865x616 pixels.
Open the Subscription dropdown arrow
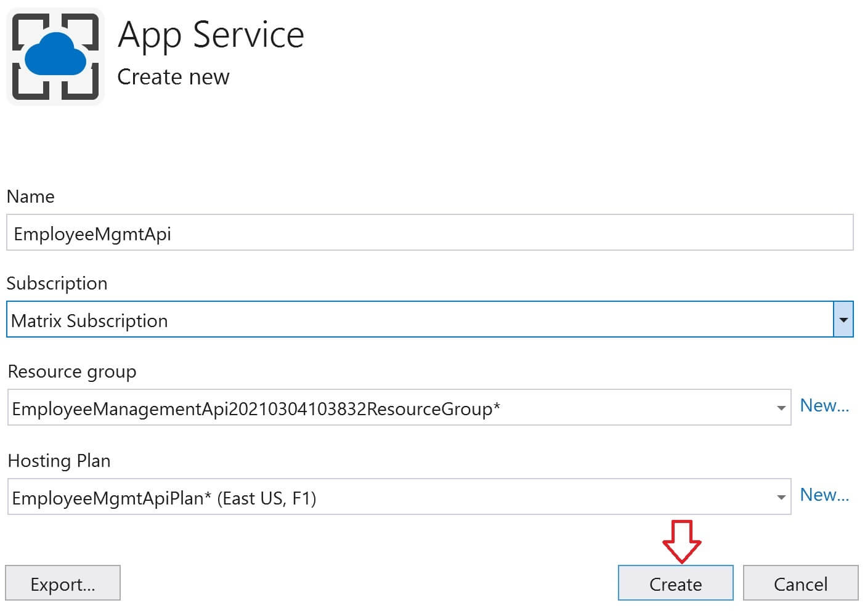tap(843, 320)
